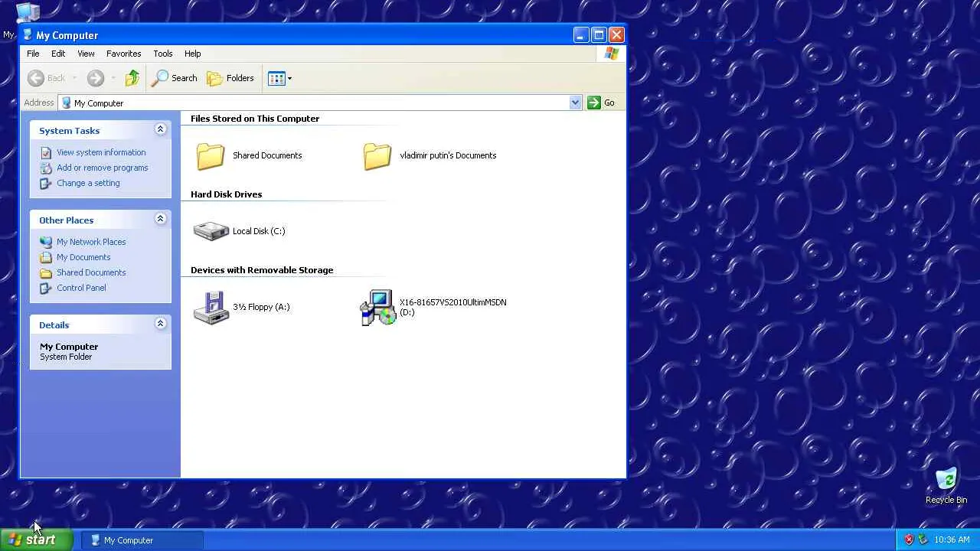Click Change a setting link

(88, 183)
